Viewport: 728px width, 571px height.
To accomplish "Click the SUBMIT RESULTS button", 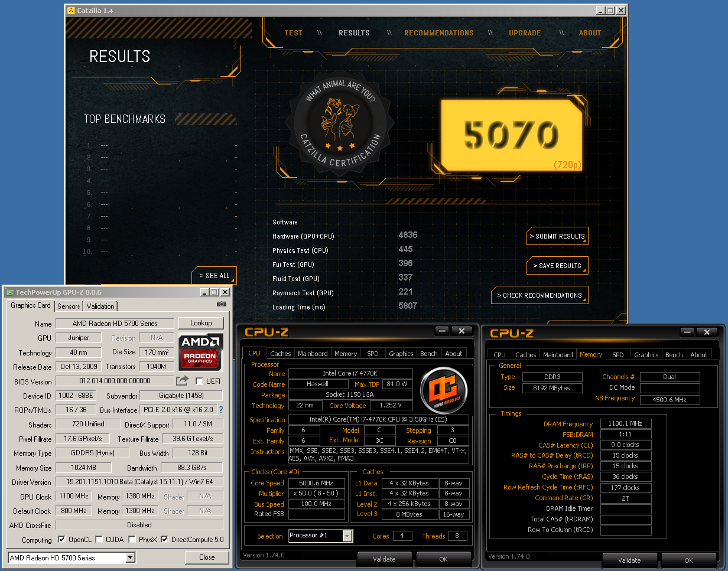I will [557, 236].
